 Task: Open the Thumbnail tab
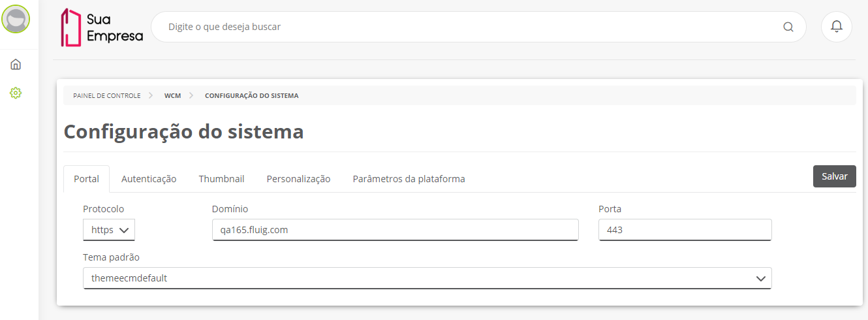coord(222,179)
